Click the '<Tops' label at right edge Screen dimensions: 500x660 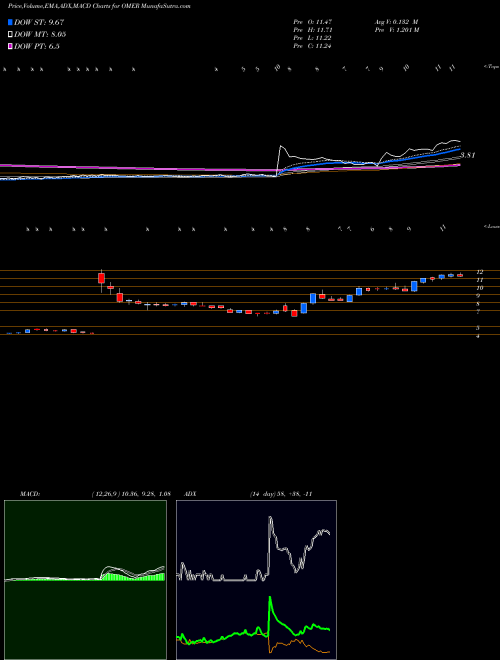click(491, 67)
